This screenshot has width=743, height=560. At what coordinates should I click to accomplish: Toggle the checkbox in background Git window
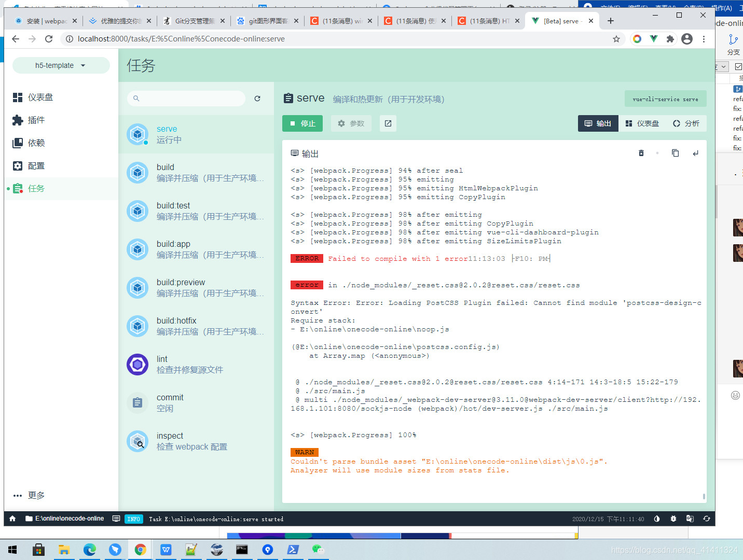point(738,66)
